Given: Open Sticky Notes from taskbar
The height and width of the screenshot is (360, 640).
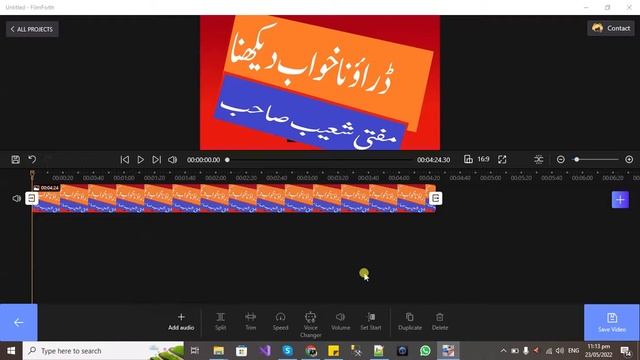Looking at the screenshot, I should pos(333,351).
